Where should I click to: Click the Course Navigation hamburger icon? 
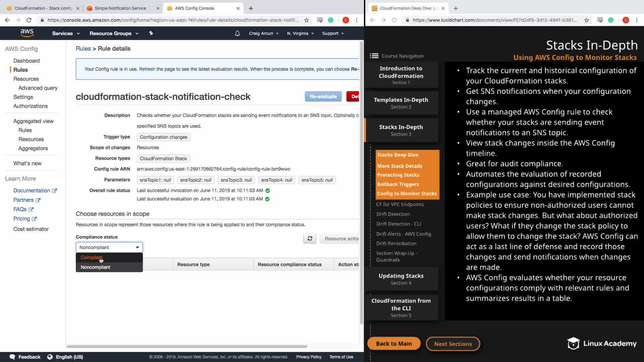point(374,56)
